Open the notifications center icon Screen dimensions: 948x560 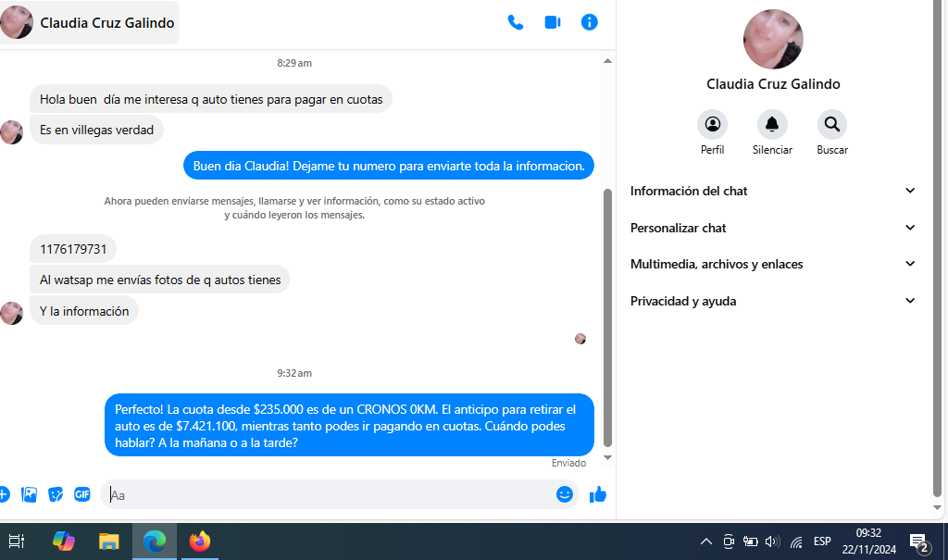pos(919,543)
